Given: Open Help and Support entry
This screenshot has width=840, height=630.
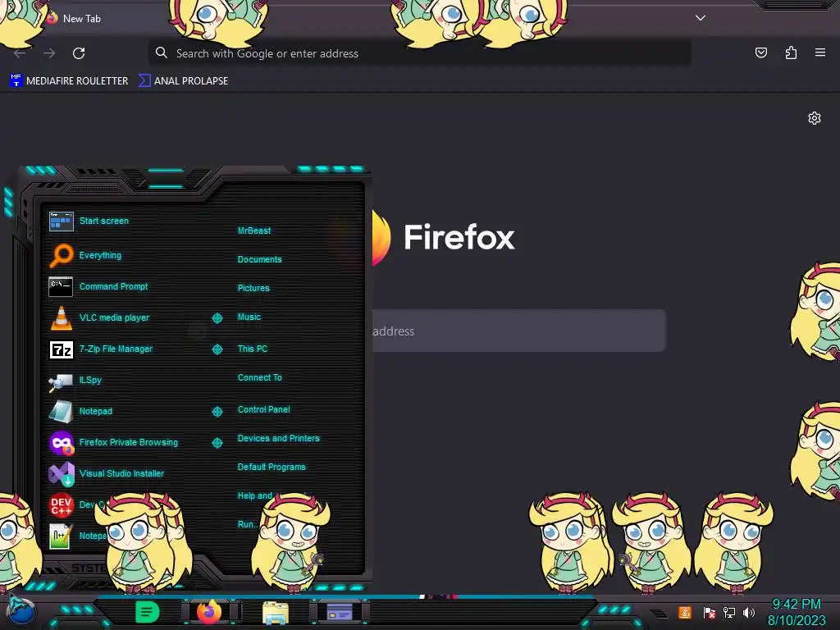Looking at the screenshot, I should click(x=255, y=496).
